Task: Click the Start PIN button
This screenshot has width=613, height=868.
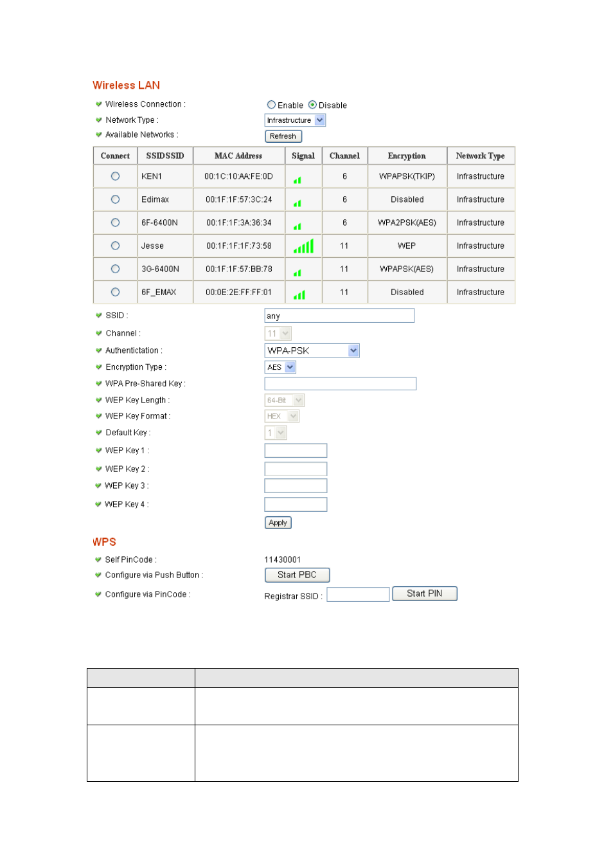Action: pos(424,593)
